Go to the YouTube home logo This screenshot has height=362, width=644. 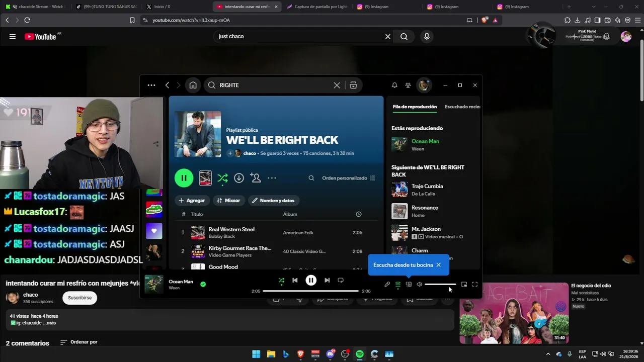[x=40, y=36]
